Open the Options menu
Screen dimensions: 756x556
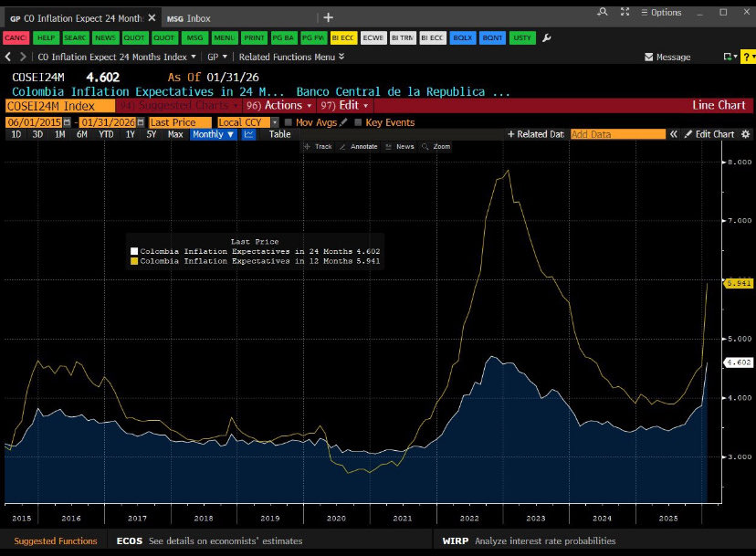[661, 12]
